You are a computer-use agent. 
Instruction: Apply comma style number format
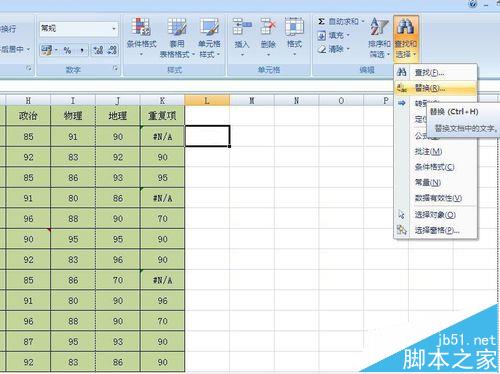click(82, 50)
